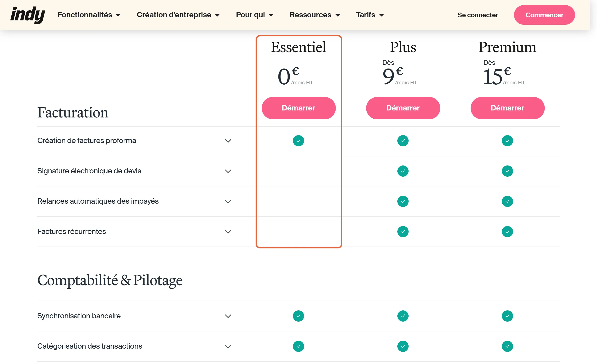Expand the Synchronisation bancaire row
The width and height of the screenshot is (597, 364).
(x=228, y=316)
